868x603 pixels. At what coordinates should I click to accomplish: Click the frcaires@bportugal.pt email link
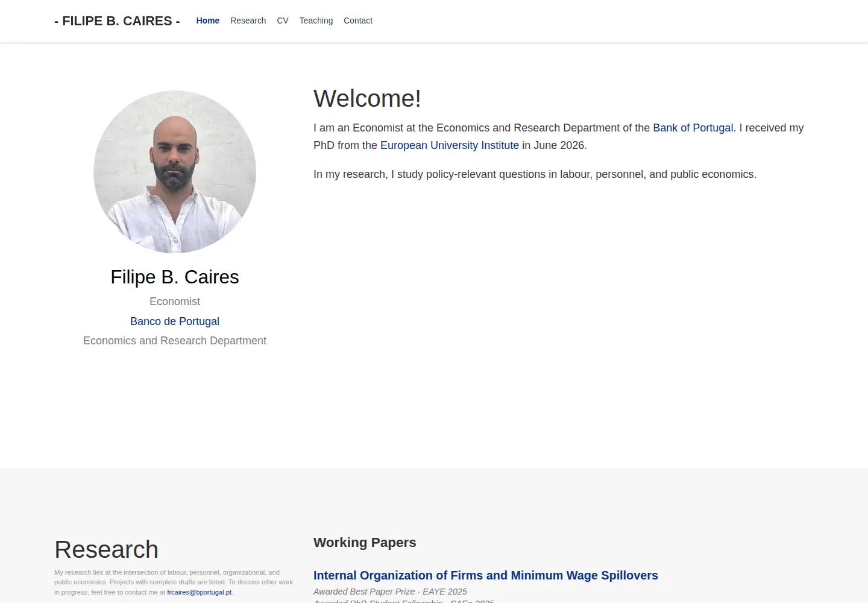(200, 592)
